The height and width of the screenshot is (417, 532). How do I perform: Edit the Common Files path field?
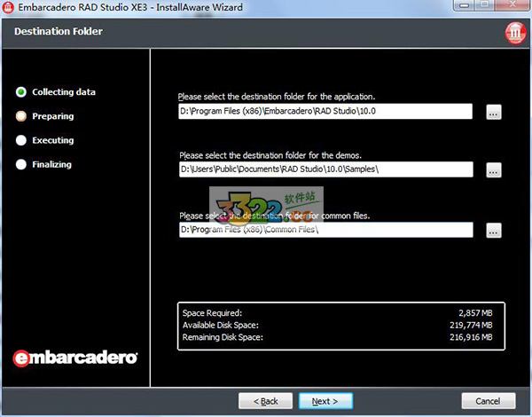326,230
